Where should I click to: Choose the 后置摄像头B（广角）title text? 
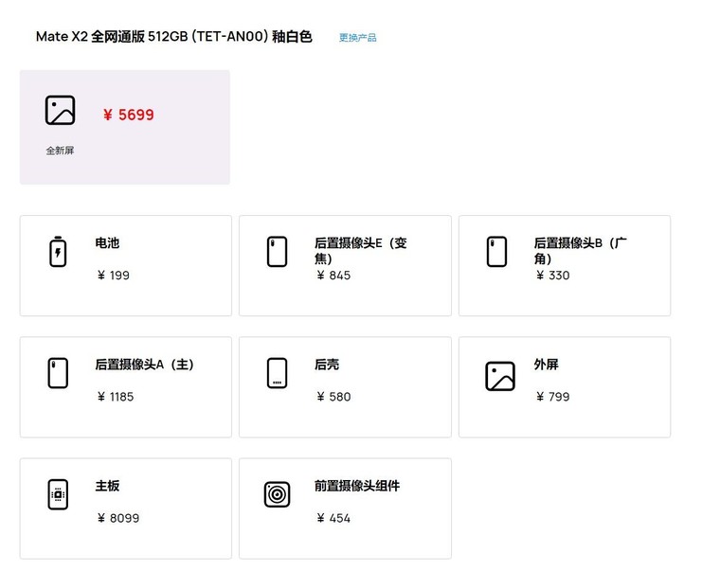tap(580, 250)
